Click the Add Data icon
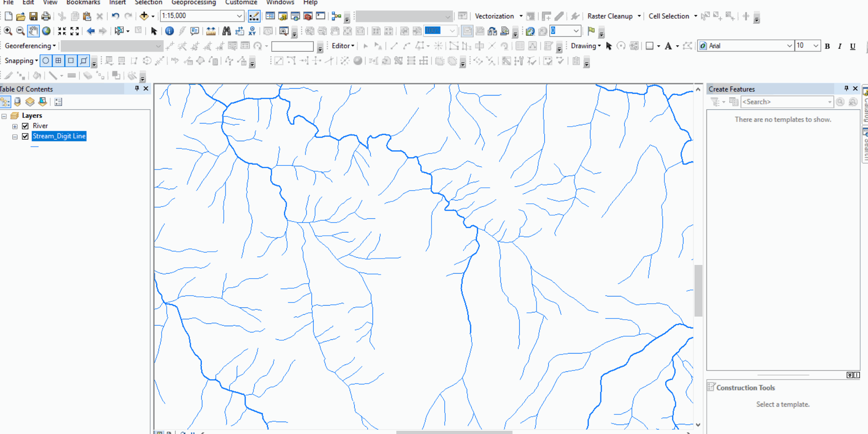868x434 pixels. [x=145, y=16]
